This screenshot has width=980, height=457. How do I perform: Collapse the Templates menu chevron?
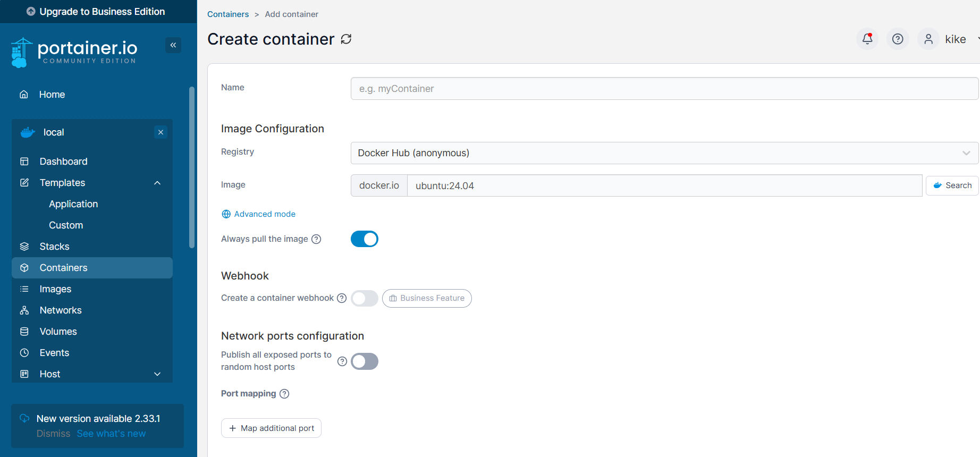(x=157, y=183)
